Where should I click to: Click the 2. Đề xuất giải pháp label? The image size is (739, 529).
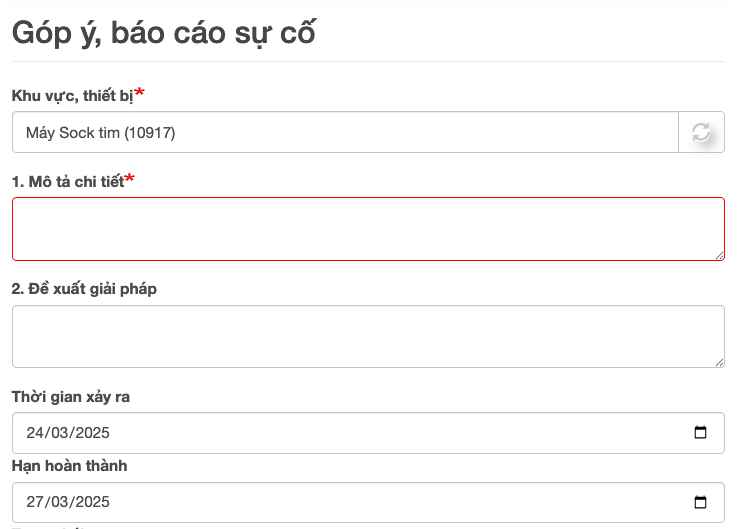(x=84, y=289)
